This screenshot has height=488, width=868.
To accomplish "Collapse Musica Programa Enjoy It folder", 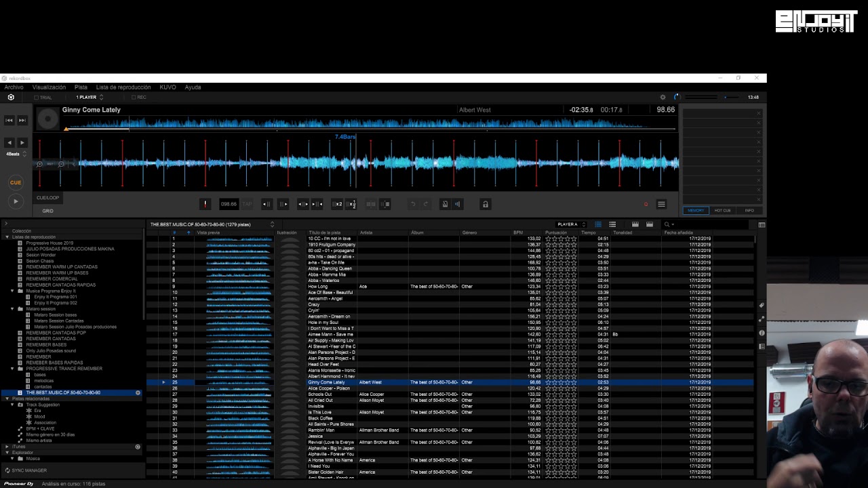I will click(12, 291).
